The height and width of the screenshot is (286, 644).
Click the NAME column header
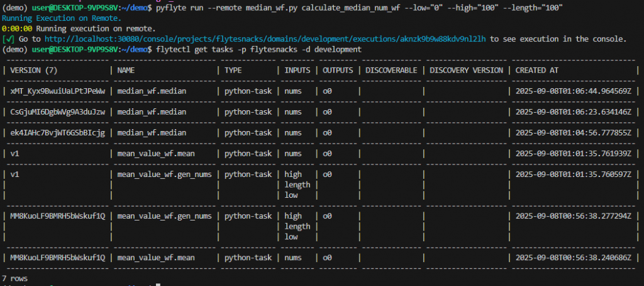pos(126,71)
